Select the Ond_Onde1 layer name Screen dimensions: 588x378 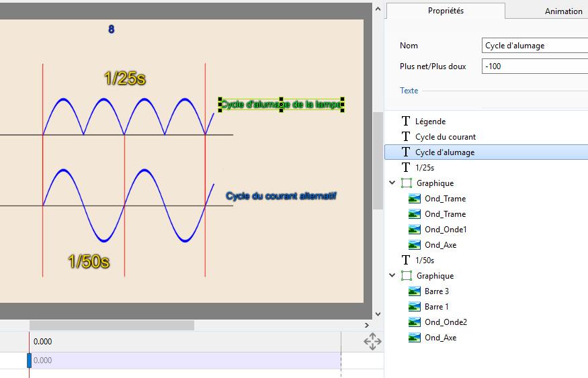point(446,229)
